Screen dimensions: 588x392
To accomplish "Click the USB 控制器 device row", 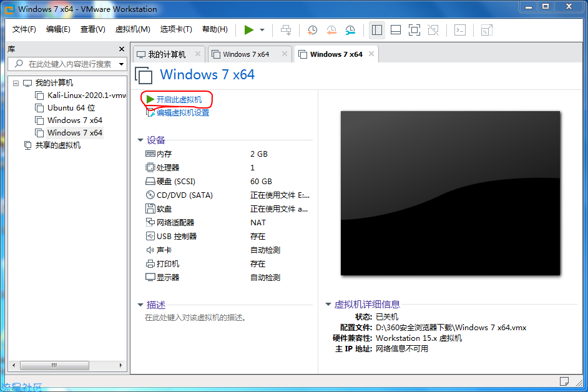I will [227, 237].
